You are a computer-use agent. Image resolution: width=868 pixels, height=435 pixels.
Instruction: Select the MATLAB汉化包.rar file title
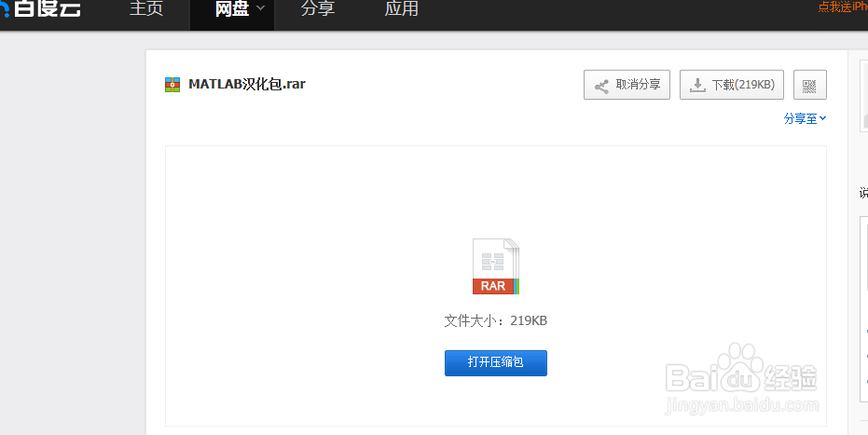pos(247,84)
